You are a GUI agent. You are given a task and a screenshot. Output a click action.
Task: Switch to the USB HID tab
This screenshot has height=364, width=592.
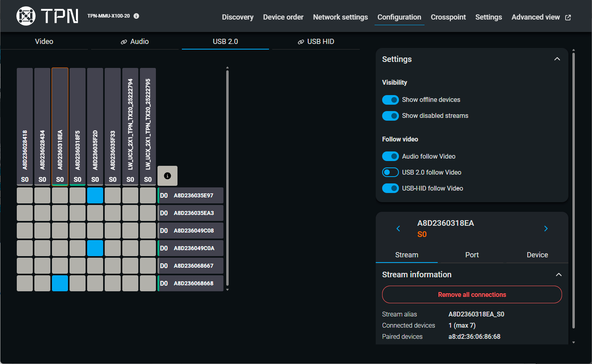[x=316, y=42]
